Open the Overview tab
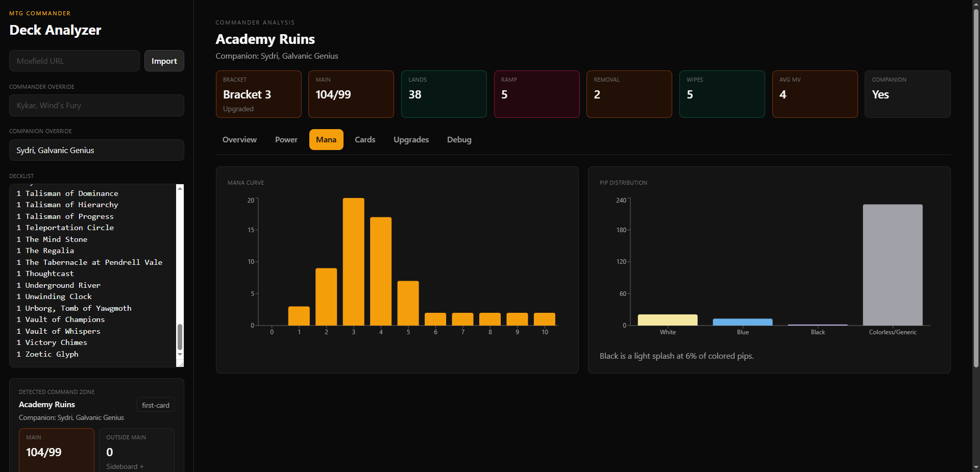 click(x=239, y=139)
